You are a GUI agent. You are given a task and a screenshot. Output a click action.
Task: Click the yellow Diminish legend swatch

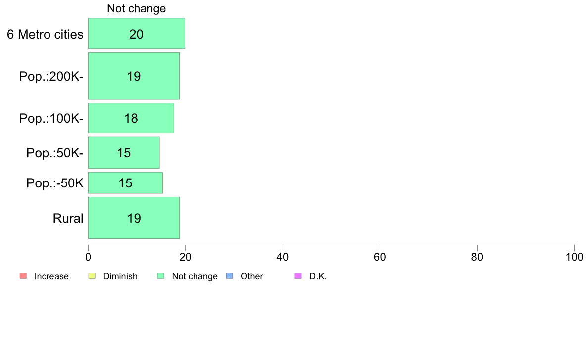pyautogui.click(x=92, y=276)
